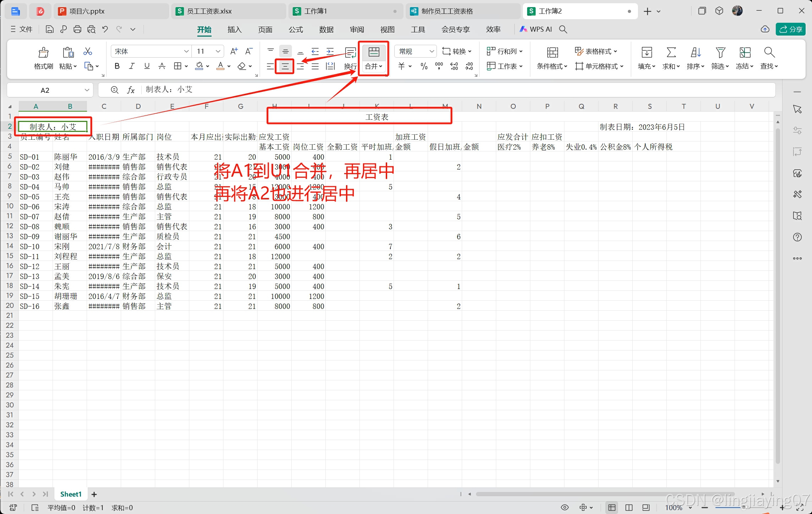
Task: Toggle Bold formatting button
Action: 117,66
